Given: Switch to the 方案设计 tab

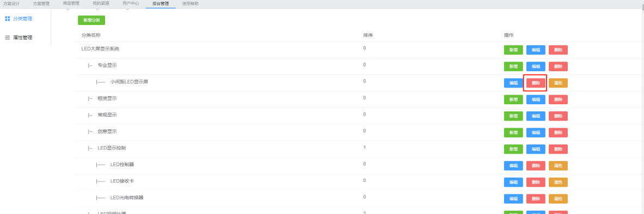Looking at the screenshot, I should 11,3.
